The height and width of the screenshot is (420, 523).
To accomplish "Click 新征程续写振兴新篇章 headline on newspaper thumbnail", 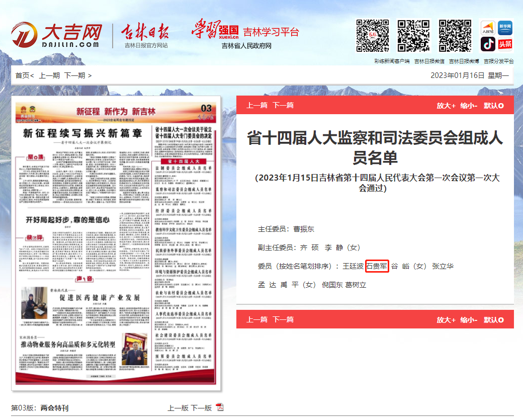I will point(83,134).
